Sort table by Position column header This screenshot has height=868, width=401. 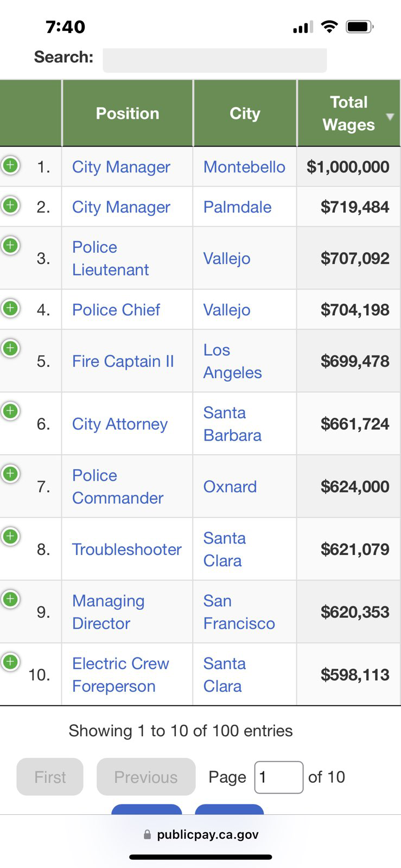[x=128, y=113]
